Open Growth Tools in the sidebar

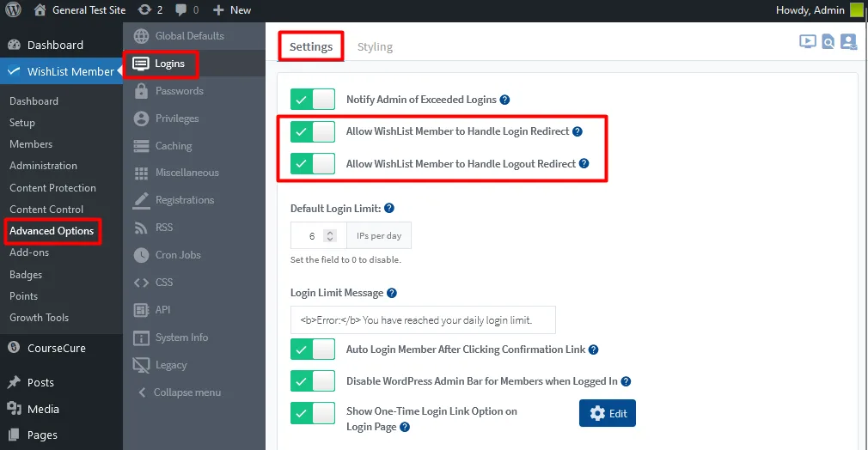[40, 318]
